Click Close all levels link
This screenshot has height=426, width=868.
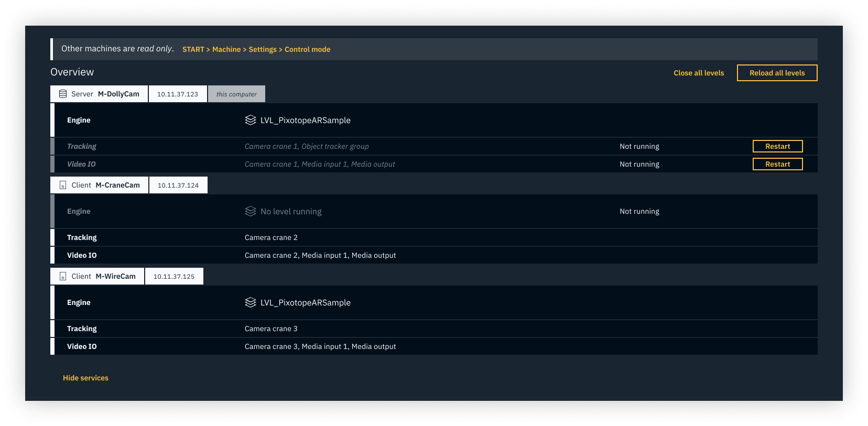point(698,73)
